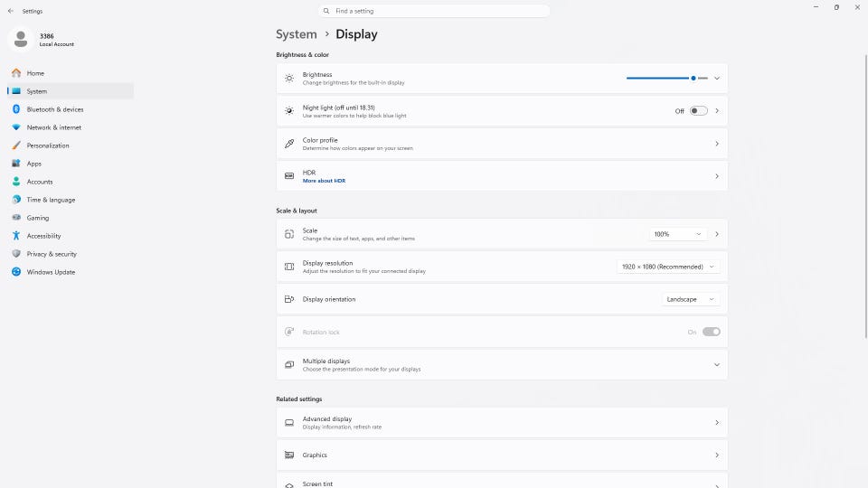Click the Gaming controller icon

pyautogui.click(x=16, y=218)
